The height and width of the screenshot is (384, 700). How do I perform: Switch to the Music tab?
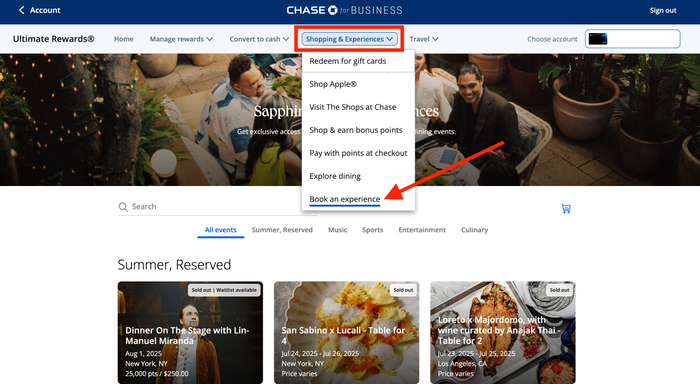tap(338, 230)
